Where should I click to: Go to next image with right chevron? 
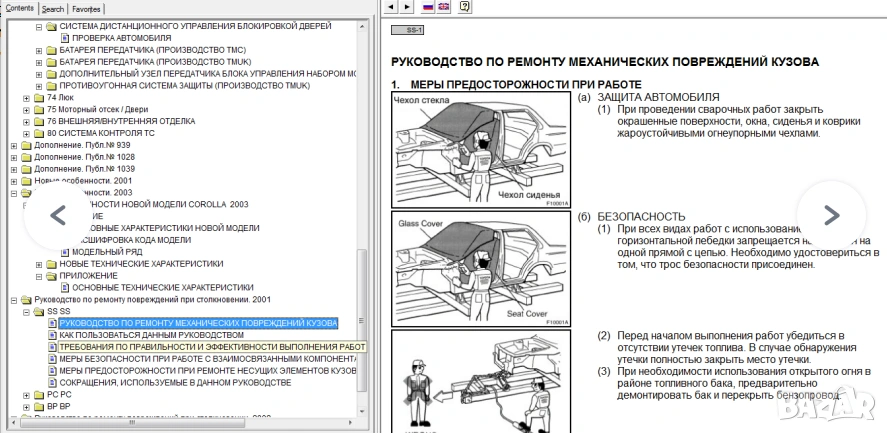coord(830,215)
